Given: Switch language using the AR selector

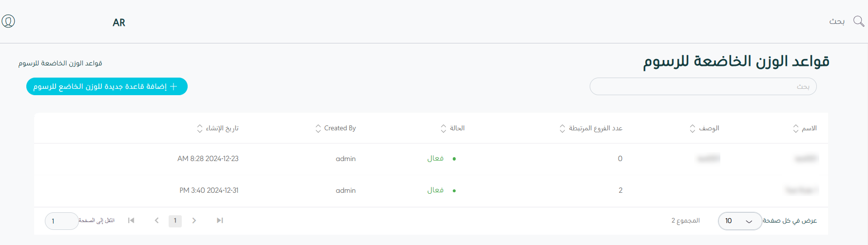Looking at the screenshot, I should (x=119, y=22).
